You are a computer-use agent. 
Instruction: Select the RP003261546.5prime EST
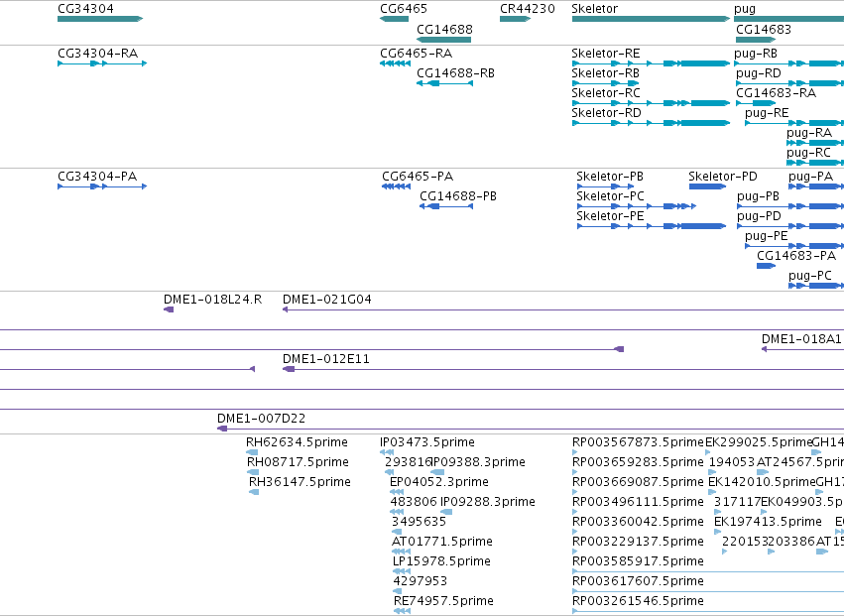coord(708,612)
